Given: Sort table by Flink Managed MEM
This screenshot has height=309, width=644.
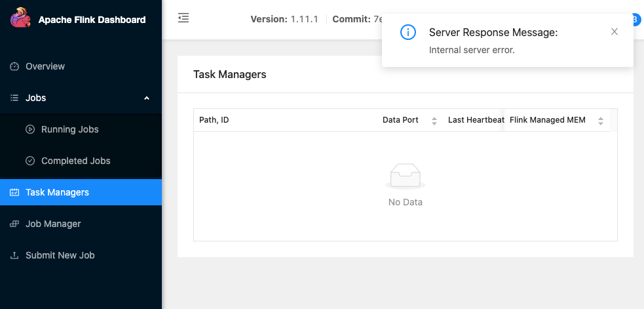Looking at the screenshot, I should click(600, 121).
